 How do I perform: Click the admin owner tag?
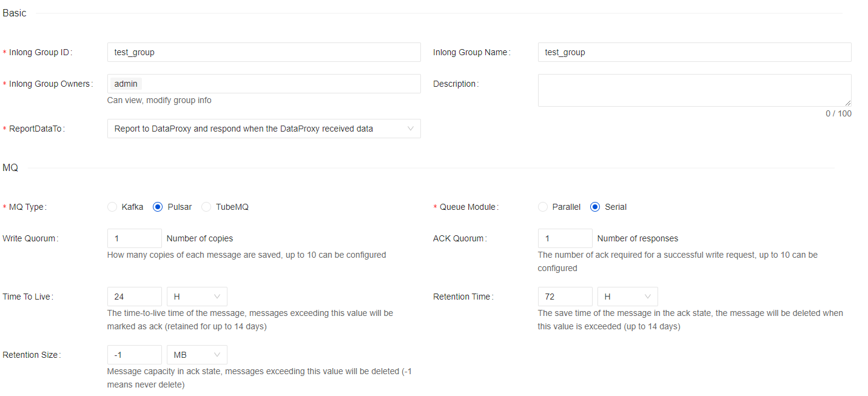coord(126,84)
